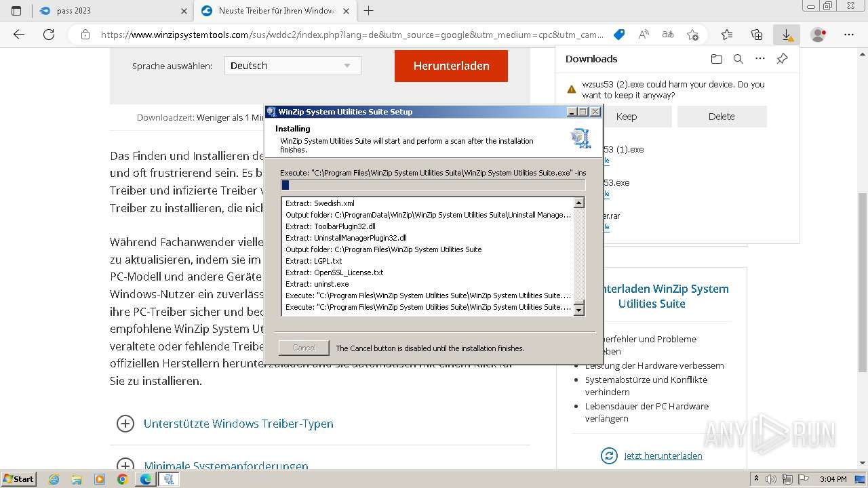Select 'Extract: UninstallManagerPlugin32.dll' log line
This screenshot has height=488, width=868.
coord(346,238)
